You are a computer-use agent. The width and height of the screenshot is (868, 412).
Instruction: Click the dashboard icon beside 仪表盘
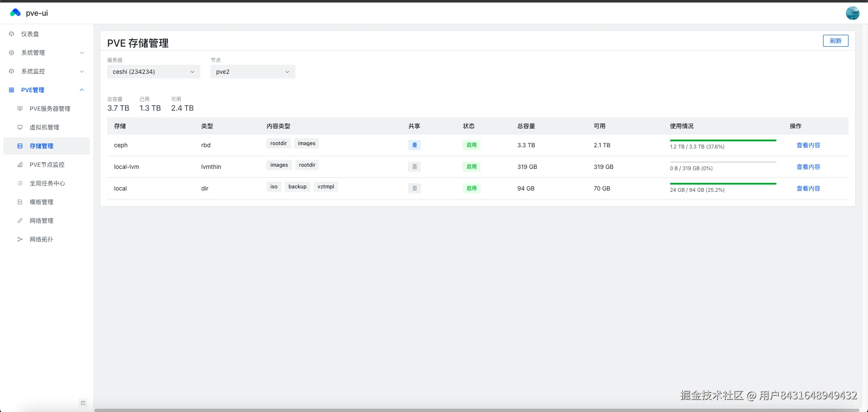[x=11, y=34]
